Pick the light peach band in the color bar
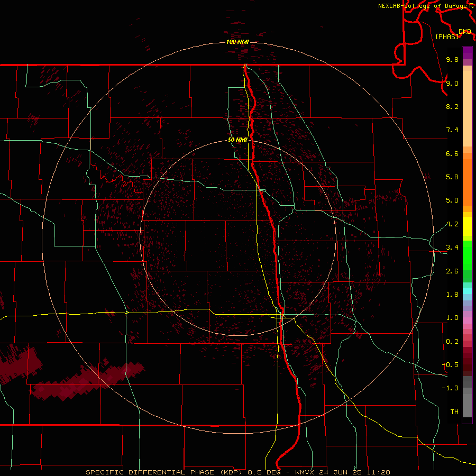 pos(467,108)
